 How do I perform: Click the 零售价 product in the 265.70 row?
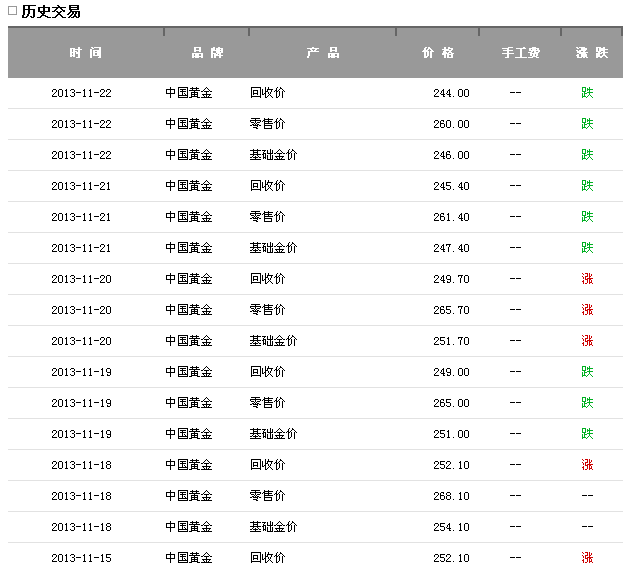[267, 310]
